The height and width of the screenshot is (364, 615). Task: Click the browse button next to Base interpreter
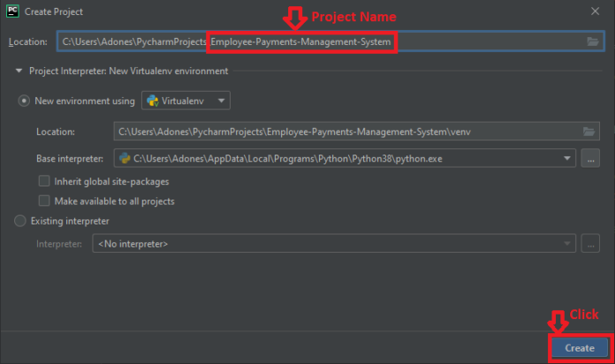[590, 158]
